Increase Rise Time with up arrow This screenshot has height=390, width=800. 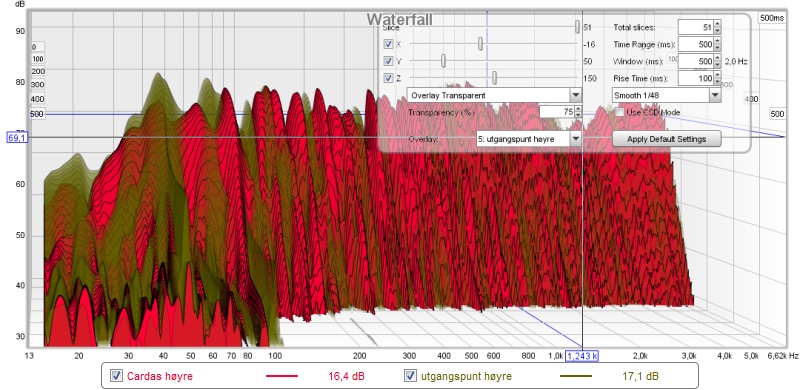(717, 75)
